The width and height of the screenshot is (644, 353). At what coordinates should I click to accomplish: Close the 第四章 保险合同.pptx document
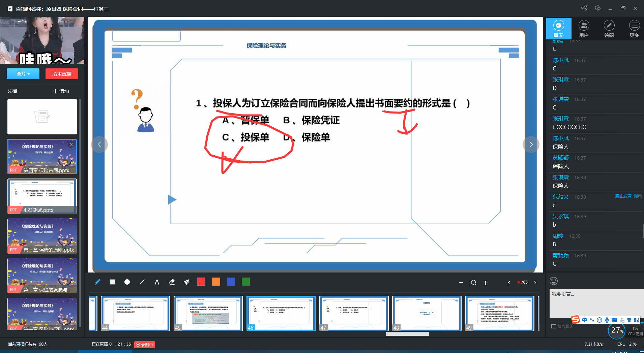pyautogui.click(x=71, y=145)
